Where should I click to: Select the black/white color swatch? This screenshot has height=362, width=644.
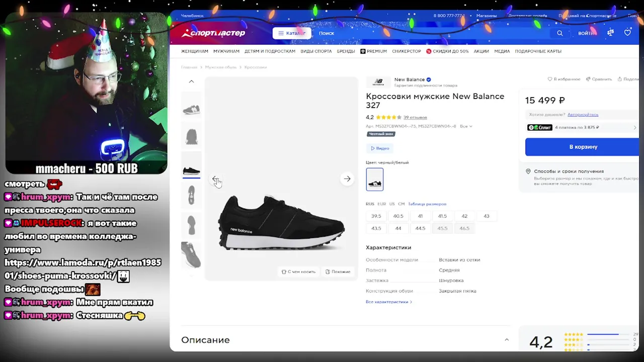point(375,179)
